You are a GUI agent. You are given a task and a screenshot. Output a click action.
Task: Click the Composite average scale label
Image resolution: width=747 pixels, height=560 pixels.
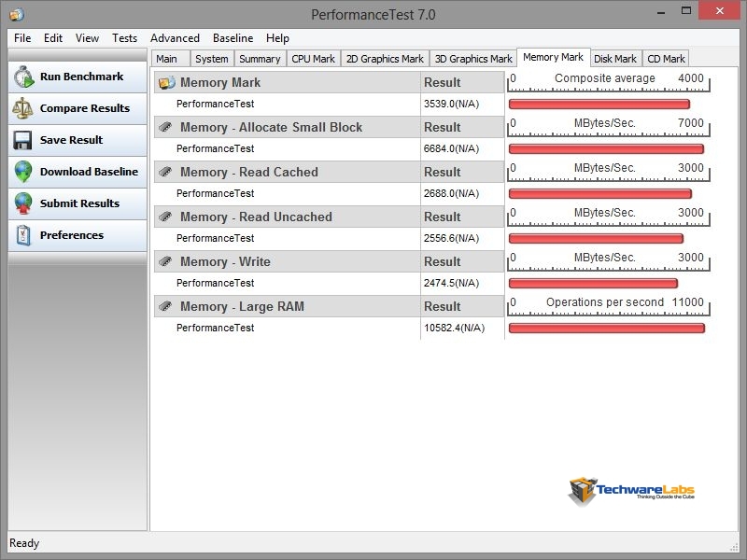[605, 78]
